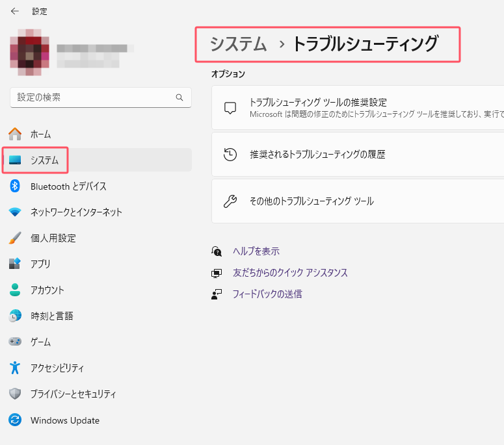Click the paintbrush 個人用設定 icon

click(15, 238)
